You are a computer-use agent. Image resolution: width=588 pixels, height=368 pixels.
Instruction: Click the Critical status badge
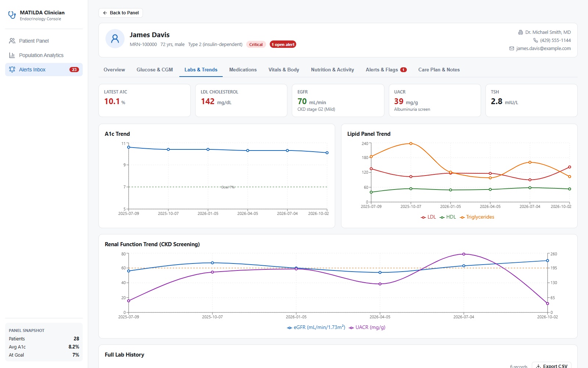pos(256,45)
